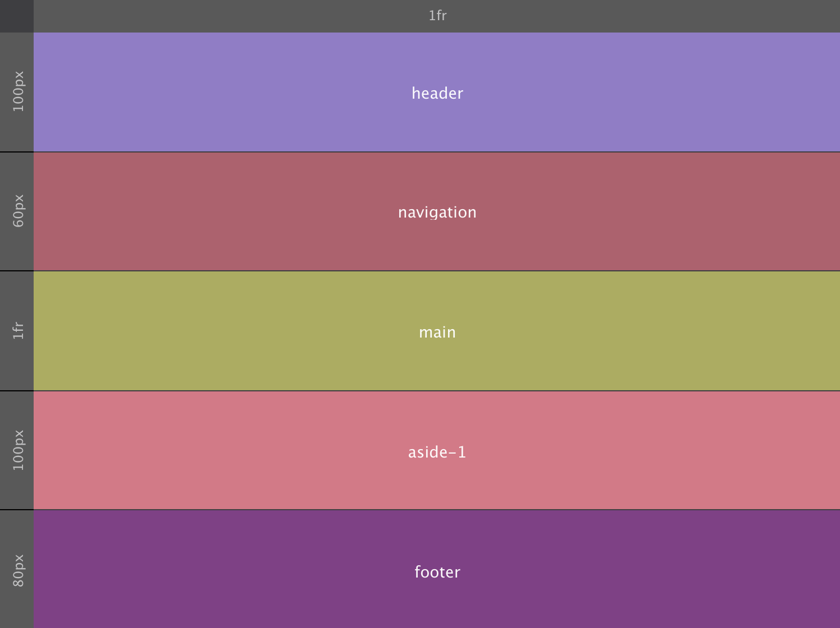Click the dark corner square at grid origin
This screenshot has width=840, height=628.
pyautogui.click(x=17, y=15)
